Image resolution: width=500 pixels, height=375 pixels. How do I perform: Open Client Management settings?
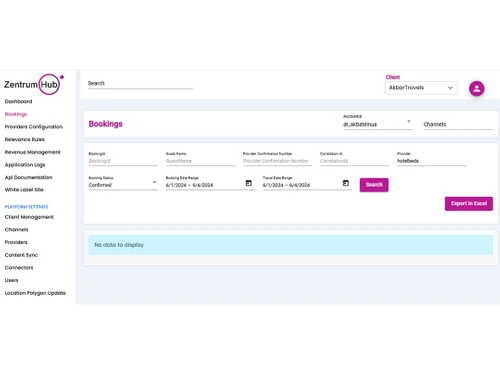(29, 217)
